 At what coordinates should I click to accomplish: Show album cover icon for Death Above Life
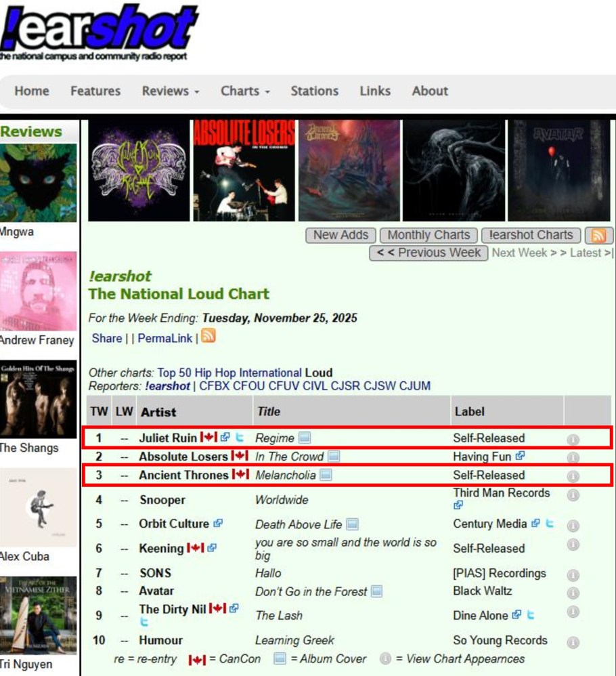pos(353,524)
